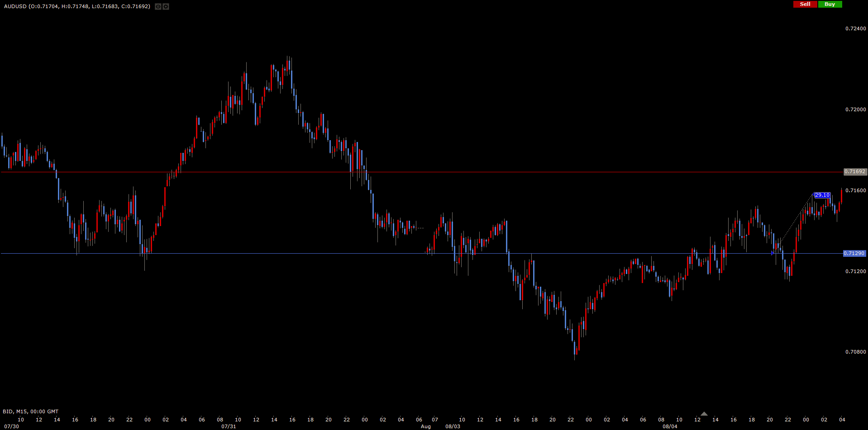Click the eye visibility icon beside AUDUSD
This screenshot has height=430, width=868.
[158, 6]
